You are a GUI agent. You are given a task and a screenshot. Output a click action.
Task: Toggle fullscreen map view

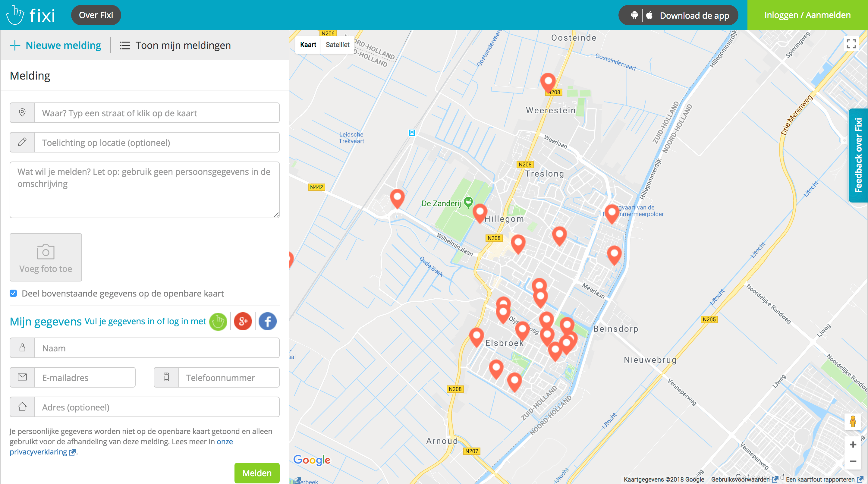pyautogui.click(x=851, y=44)
